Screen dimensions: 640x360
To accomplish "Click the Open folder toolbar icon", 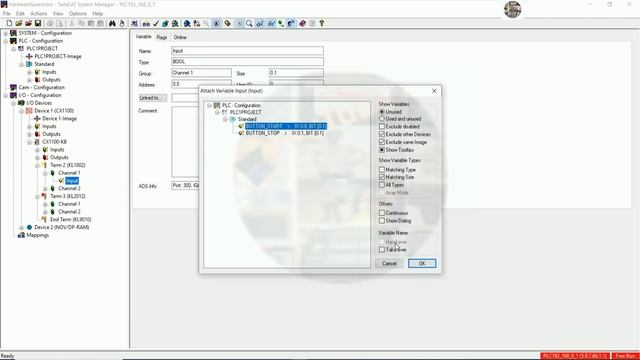I will click(x=19, y=23).
